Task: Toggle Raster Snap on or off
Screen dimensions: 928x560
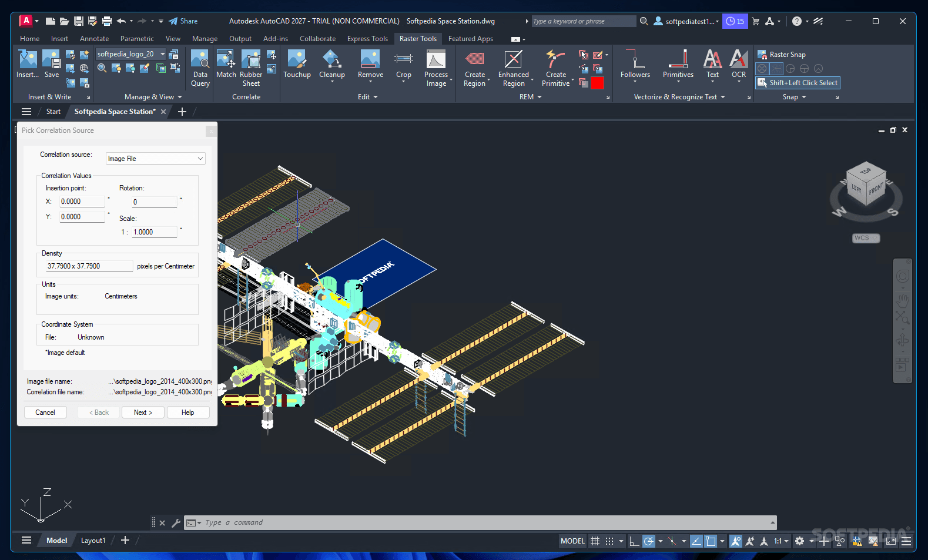Action: click(x=782, y=55)
